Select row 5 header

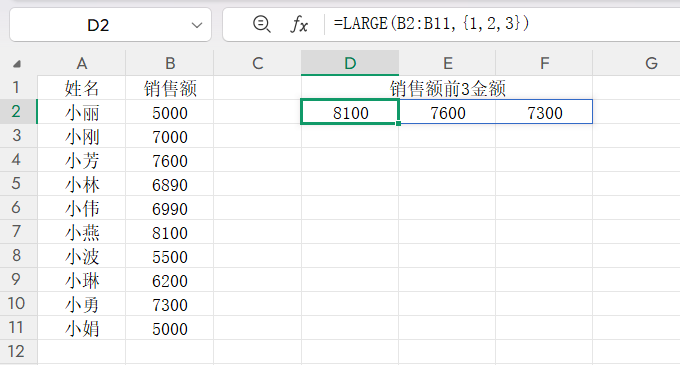18,184
